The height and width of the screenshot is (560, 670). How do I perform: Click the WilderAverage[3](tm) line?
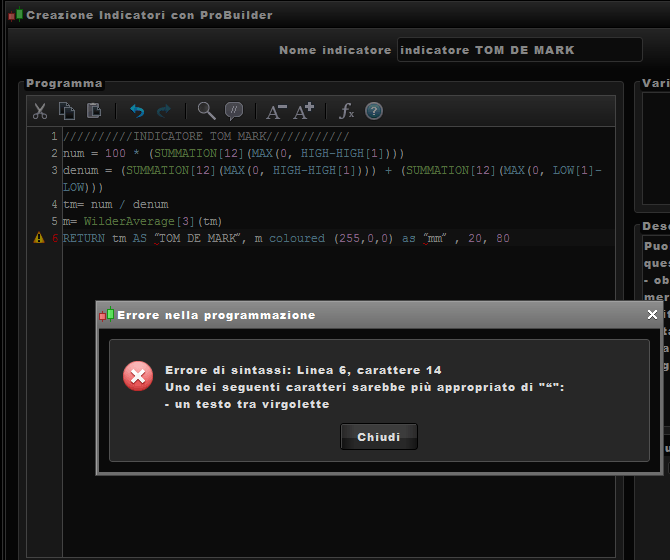142,221
